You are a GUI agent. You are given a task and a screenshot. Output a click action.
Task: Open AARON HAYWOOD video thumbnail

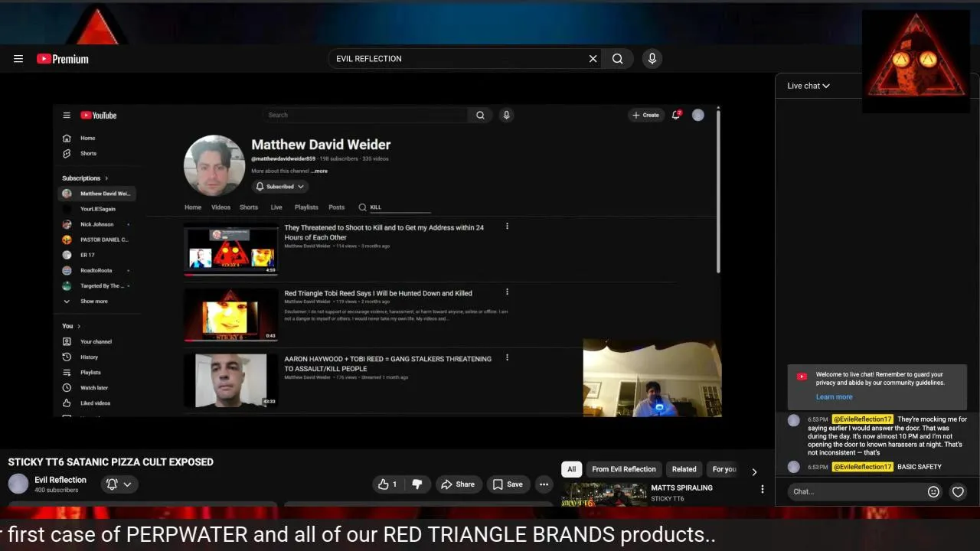pyautogui.click(x=230, y=380)
